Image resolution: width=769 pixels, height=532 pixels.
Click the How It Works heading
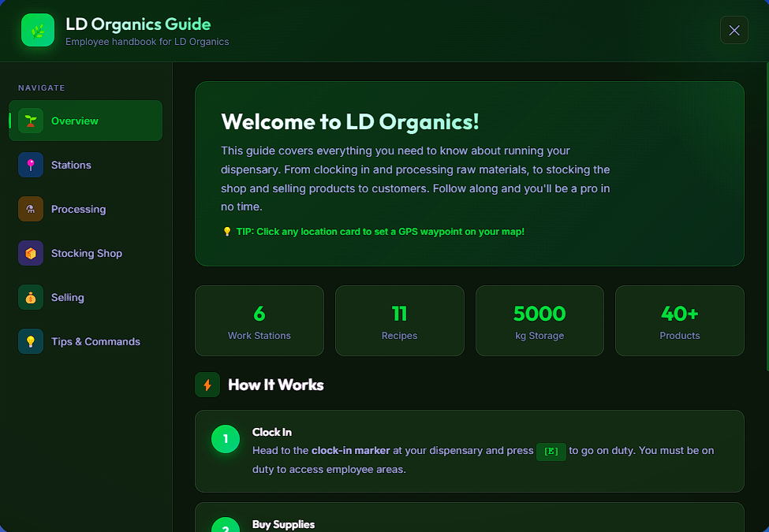coord(275,385)
